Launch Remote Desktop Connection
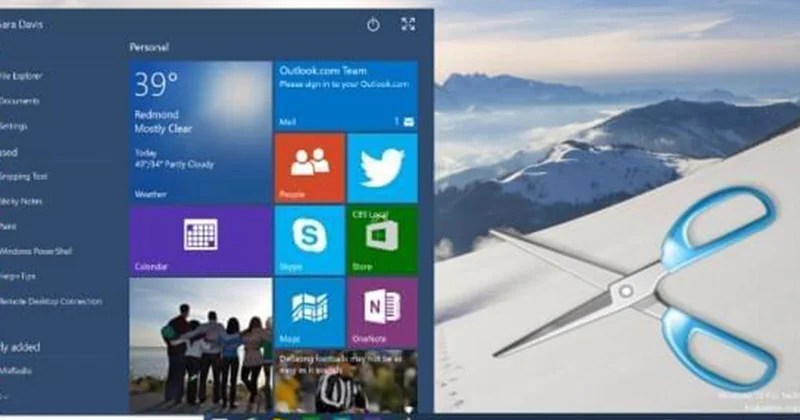The height and width of the screenshot is (420, 800). click(x=51, y=301)
